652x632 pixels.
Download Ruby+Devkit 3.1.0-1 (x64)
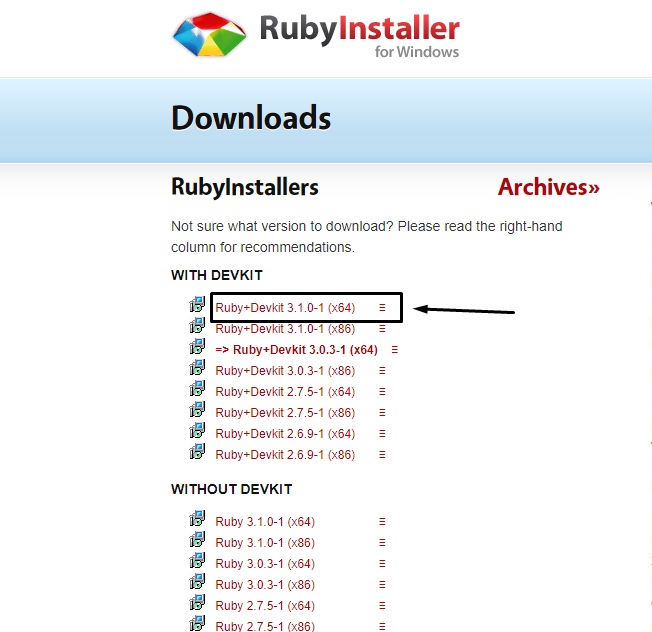pyautogui.click(x=285, y=308)
